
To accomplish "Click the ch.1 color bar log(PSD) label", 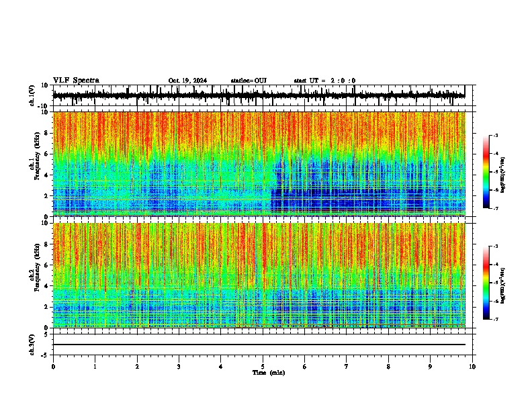I will pos(502,175).
